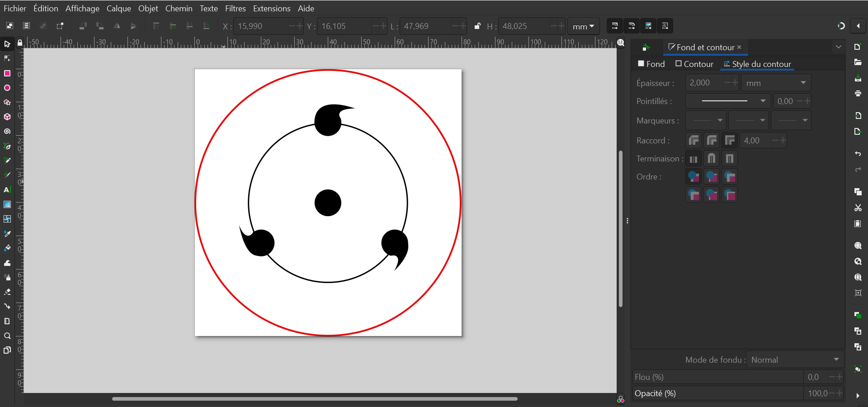Select the butt cap Terminaison button

pos(693,159)
